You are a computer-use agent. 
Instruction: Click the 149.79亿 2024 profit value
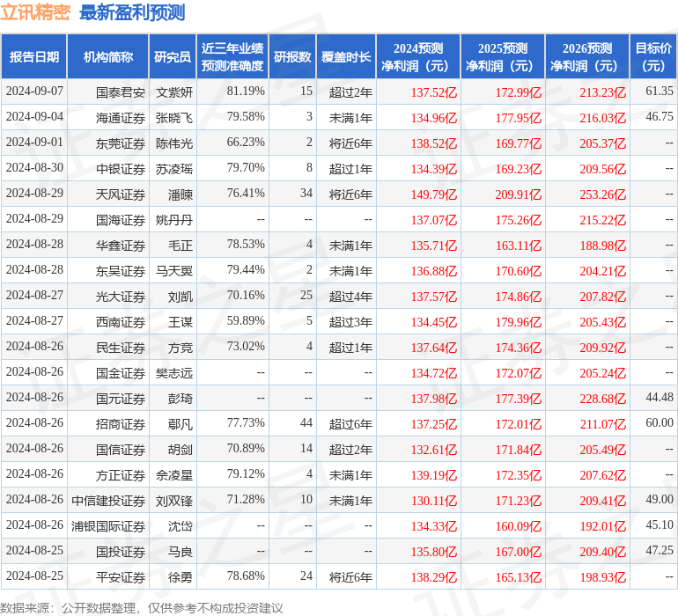pos(434,194)
